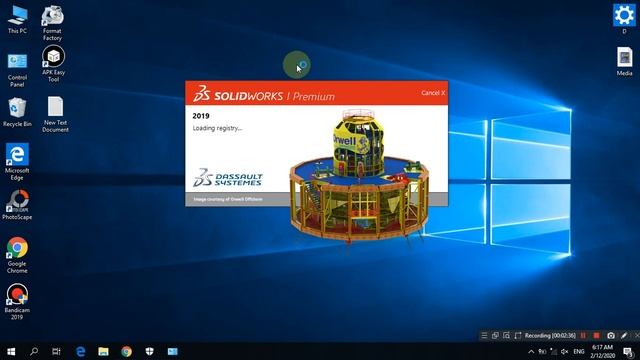Open File Explorer from taskbar
Viewport: 640px width, 360px height.
pyautogui.click(x=103, y=351)
